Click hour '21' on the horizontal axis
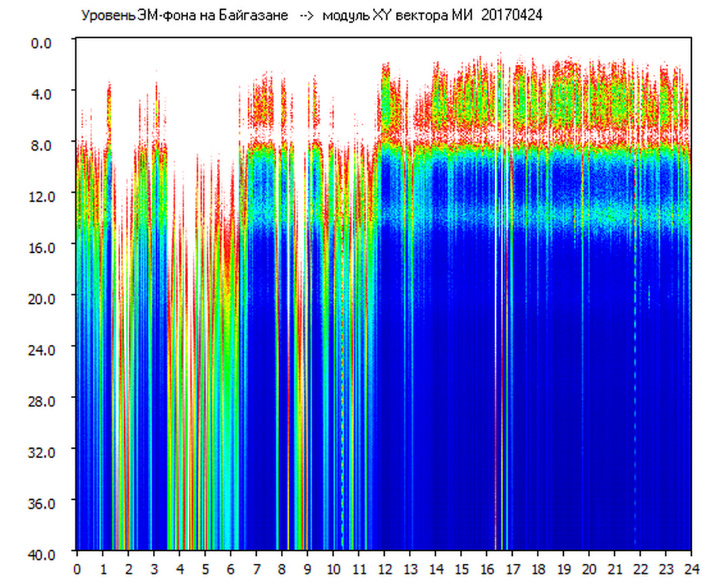The image size is (716, 588). (x=615, y=569)
